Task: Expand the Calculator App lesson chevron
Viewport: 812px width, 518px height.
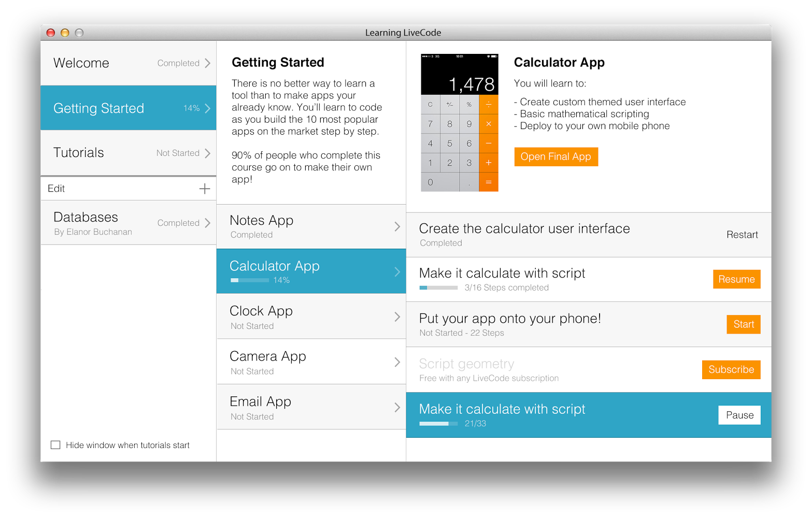Action: pyautogui.click(x=397, y=272)
